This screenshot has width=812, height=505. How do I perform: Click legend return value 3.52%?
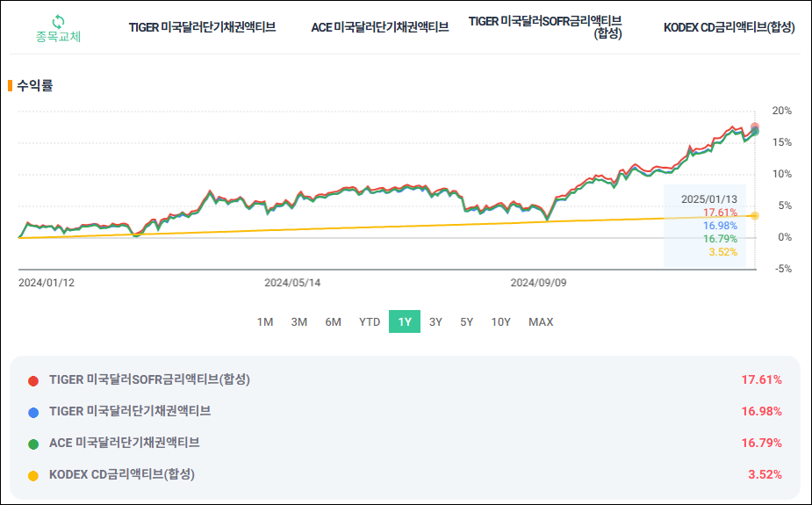[765, 475]
